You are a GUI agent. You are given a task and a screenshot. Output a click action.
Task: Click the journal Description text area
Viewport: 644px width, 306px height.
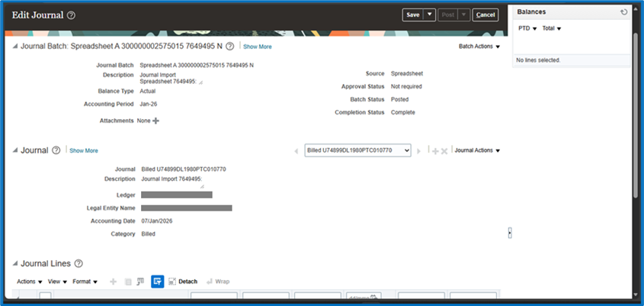click(172, 182)
